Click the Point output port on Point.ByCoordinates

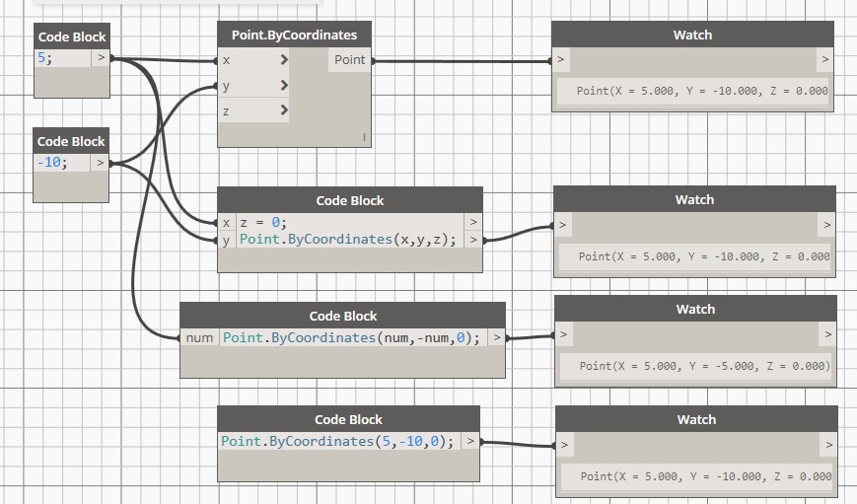(x=349, y=60)
